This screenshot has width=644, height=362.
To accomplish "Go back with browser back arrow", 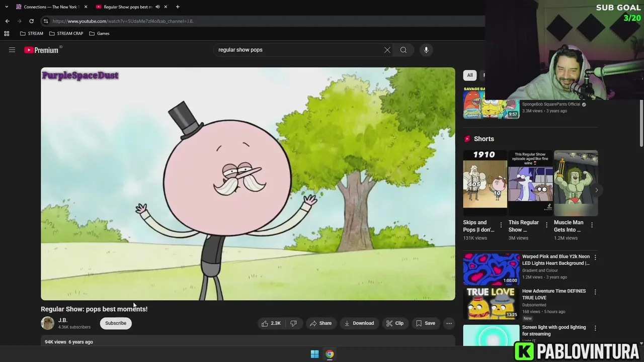I will [x=7, y=21].
